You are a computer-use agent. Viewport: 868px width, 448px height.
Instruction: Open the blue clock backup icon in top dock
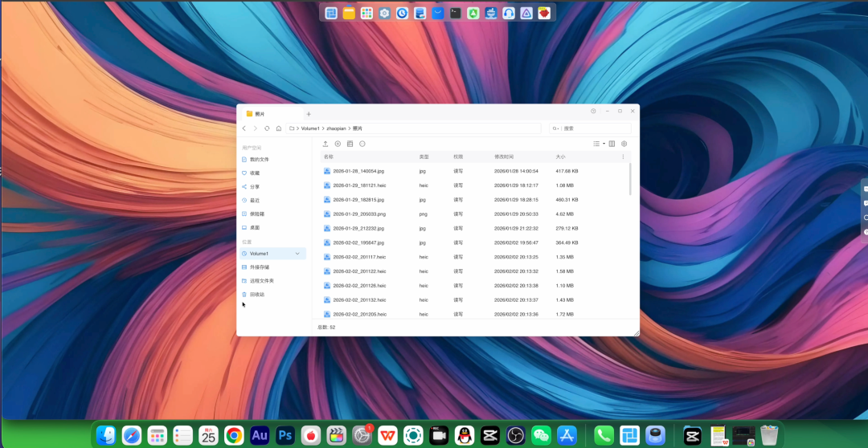[402, 13]
